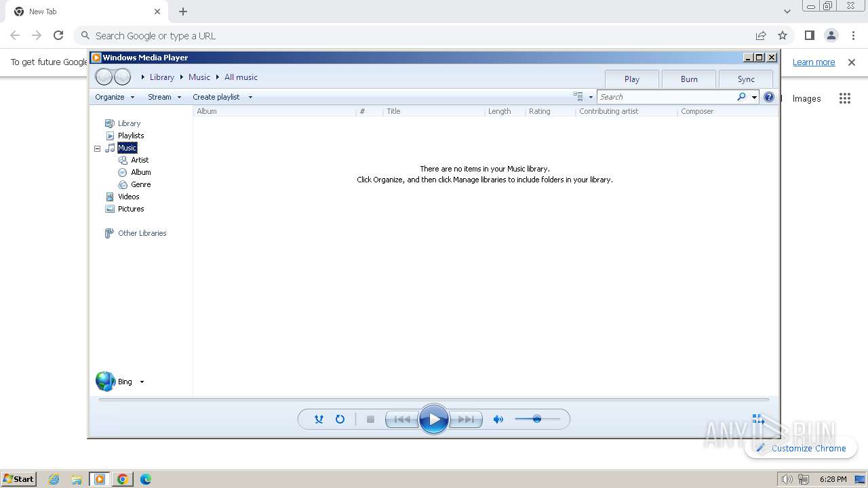Mute the Media Player volume
868x488 pixels.
(498, 420)
